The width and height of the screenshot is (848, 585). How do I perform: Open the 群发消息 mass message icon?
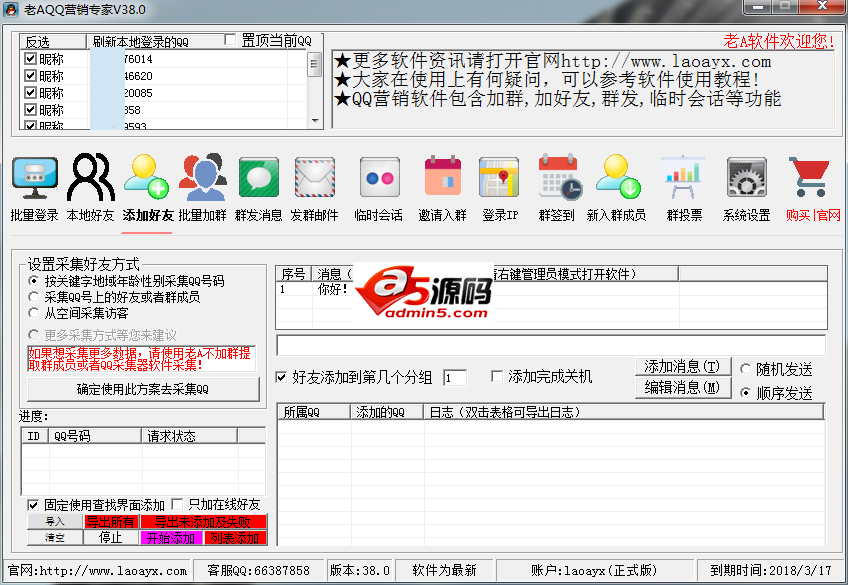(258, 180)
